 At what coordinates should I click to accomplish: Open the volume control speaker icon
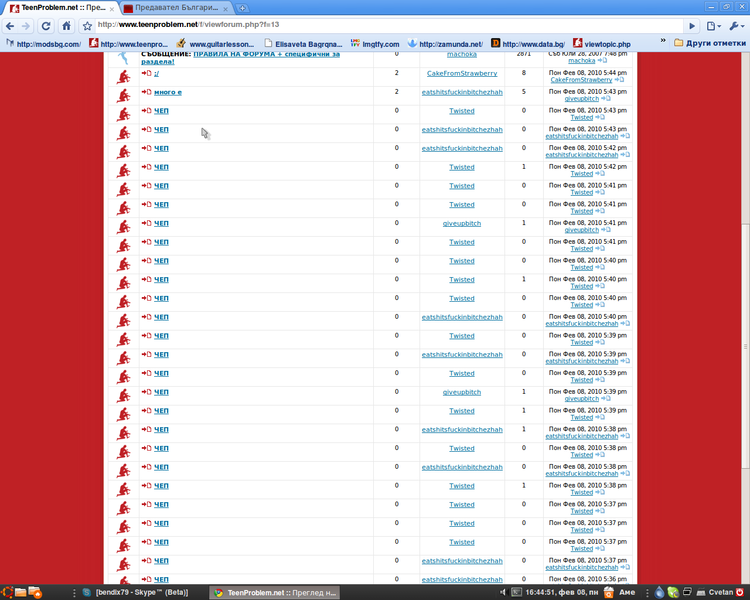[x=503, y=592]
